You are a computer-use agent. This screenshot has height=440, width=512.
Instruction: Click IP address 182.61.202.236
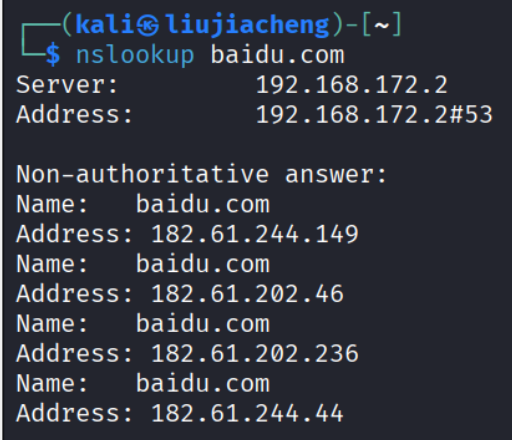click(255, 353)
